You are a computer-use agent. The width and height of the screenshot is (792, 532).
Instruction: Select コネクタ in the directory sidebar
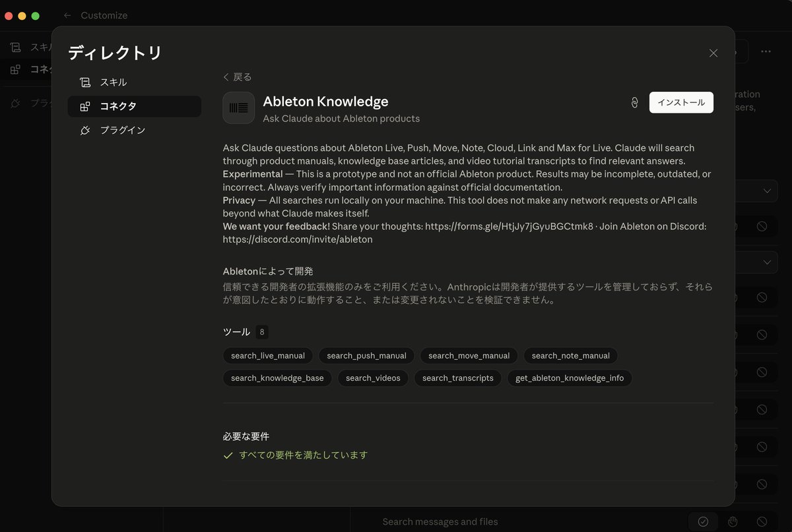tap(135, 106)
